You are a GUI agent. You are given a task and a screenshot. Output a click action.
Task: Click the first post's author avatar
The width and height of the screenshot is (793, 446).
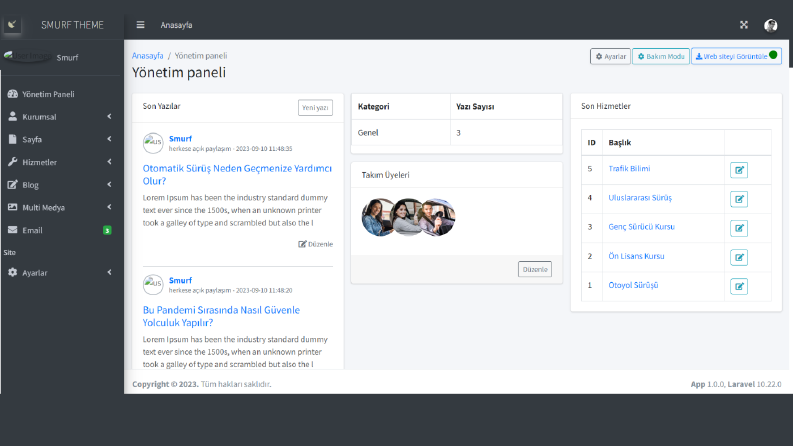153,143
